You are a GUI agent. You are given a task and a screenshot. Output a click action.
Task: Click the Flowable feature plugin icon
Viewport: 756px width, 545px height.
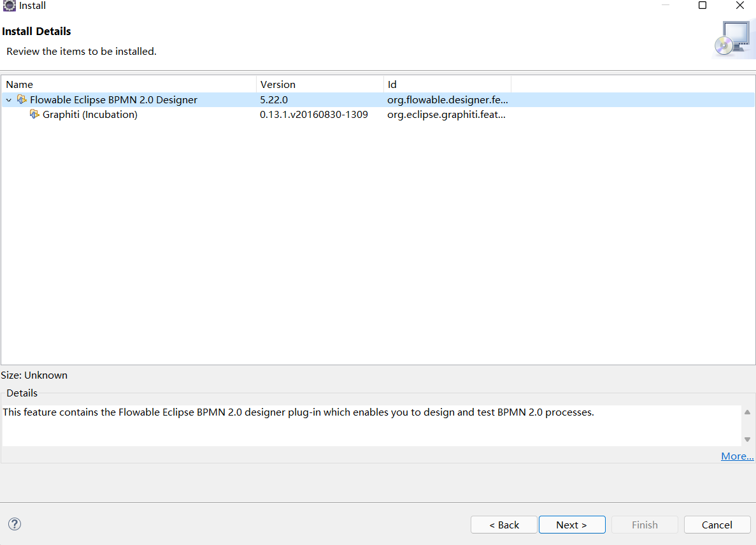(x=22, y=99)
